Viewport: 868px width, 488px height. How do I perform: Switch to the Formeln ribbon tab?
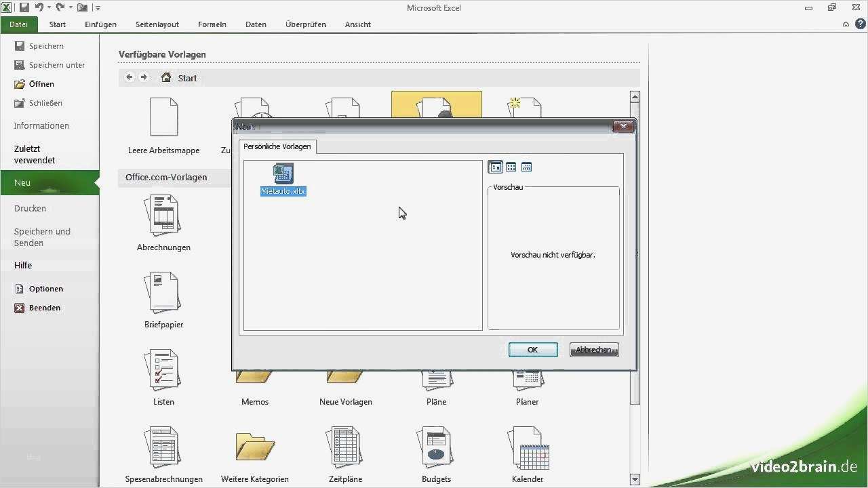click(212, 24)
